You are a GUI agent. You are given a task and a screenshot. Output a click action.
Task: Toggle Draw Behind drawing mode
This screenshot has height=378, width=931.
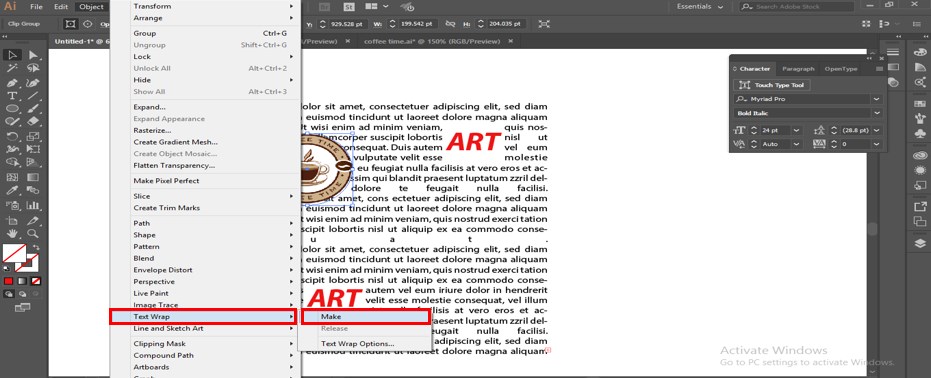click(x=23, y=293)
